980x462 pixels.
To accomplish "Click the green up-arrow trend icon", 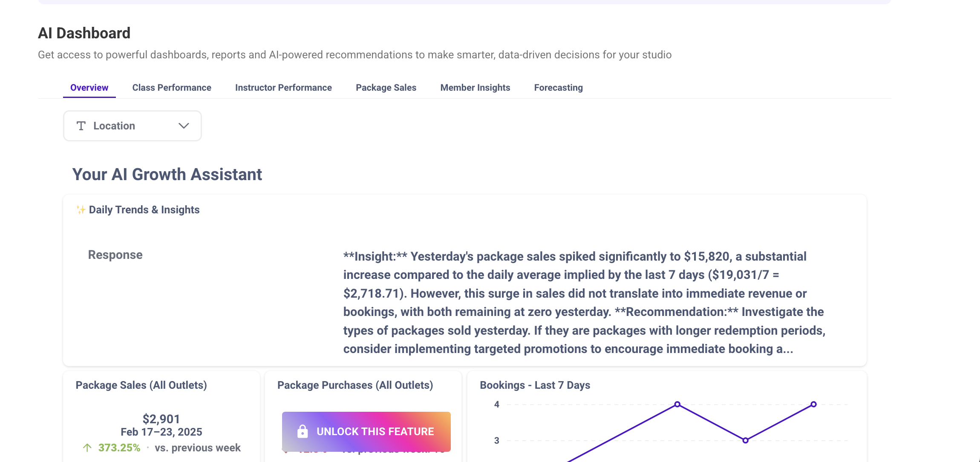I will click(87, 448).
